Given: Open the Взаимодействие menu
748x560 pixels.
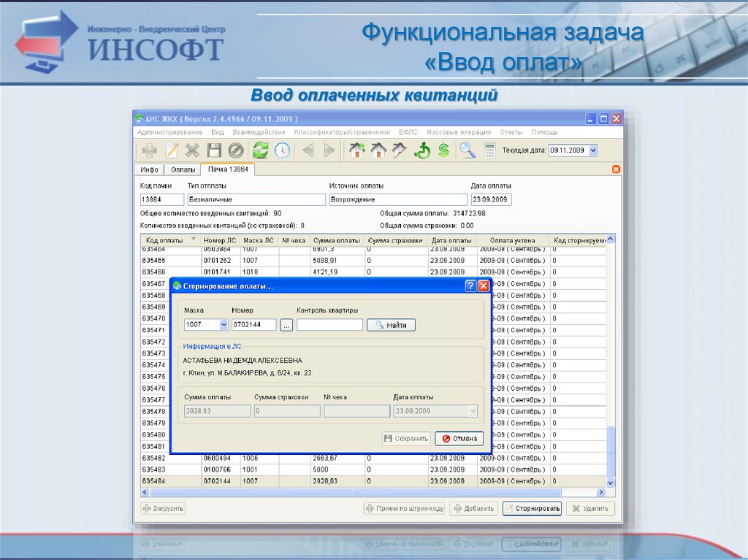Looking at the screenshot, I should pyautogui.click(x=259, y=132).
